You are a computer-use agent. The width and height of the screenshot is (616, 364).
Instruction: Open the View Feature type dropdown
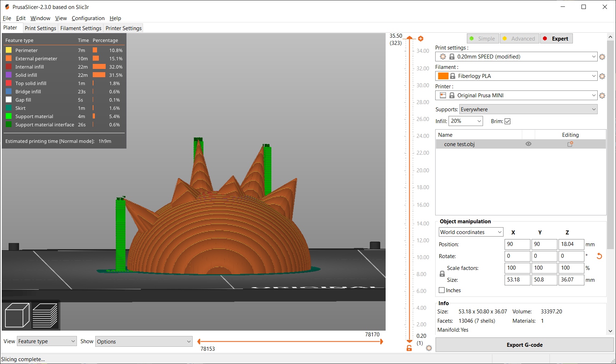[x=47, y=341]
